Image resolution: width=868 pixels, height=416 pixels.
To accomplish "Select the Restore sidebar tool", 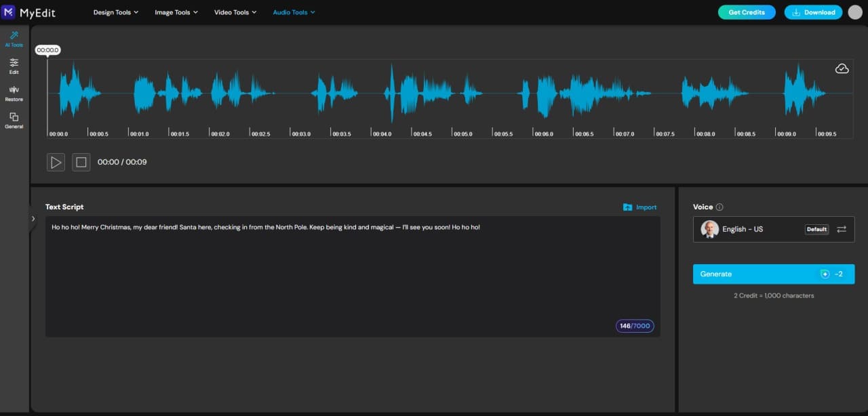I will 14,93.
